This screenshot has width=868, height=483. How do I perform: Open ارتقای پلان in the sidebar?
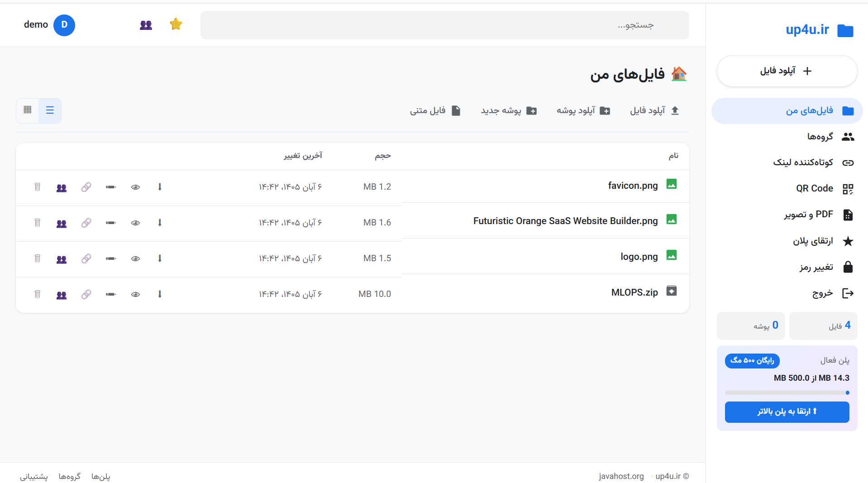787,241
